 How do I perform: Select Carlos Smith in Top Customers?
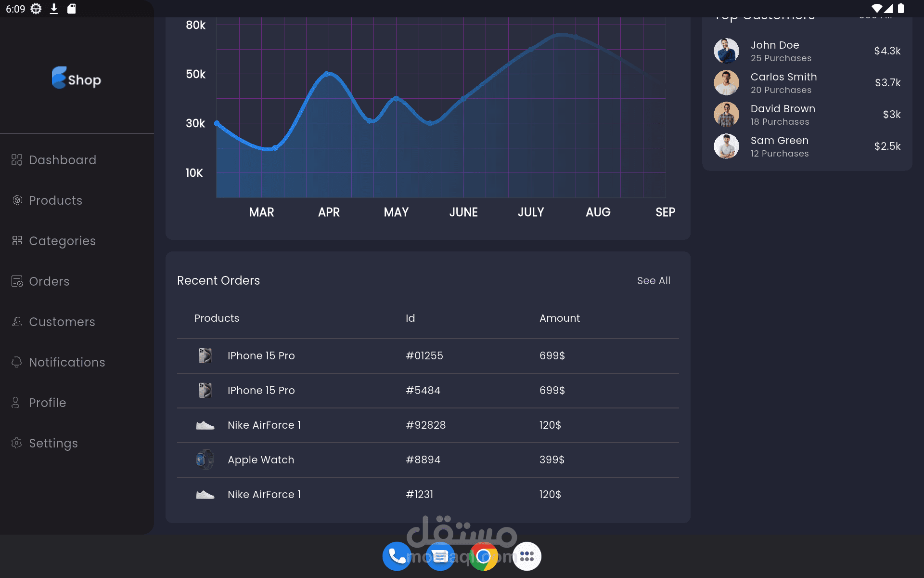(x=783, y=77)
